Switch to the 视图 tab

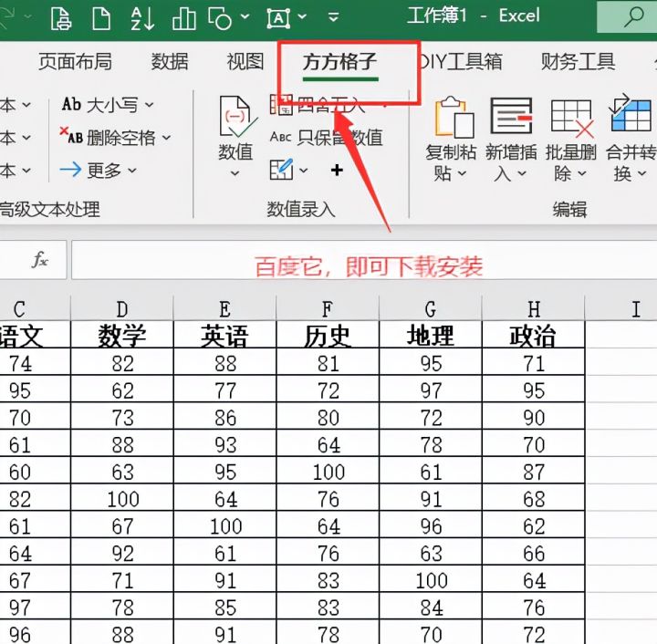[x=245, y=61]
